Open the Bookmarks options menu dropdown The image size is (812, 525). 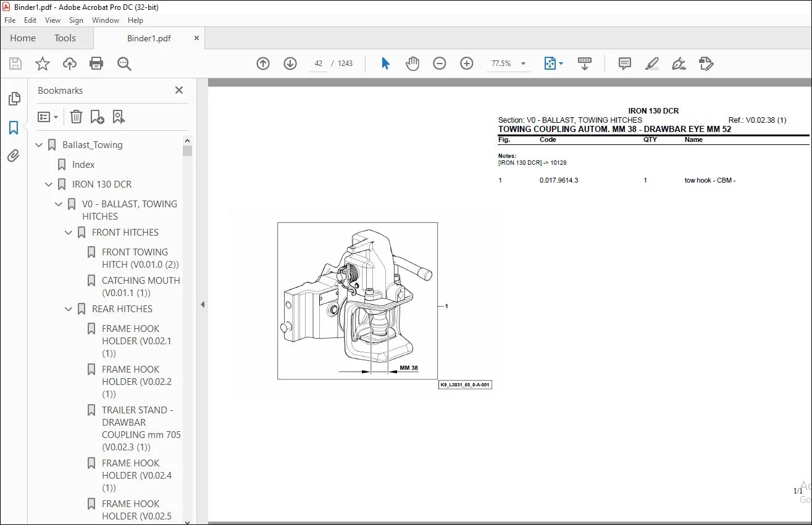pos(48,117)
